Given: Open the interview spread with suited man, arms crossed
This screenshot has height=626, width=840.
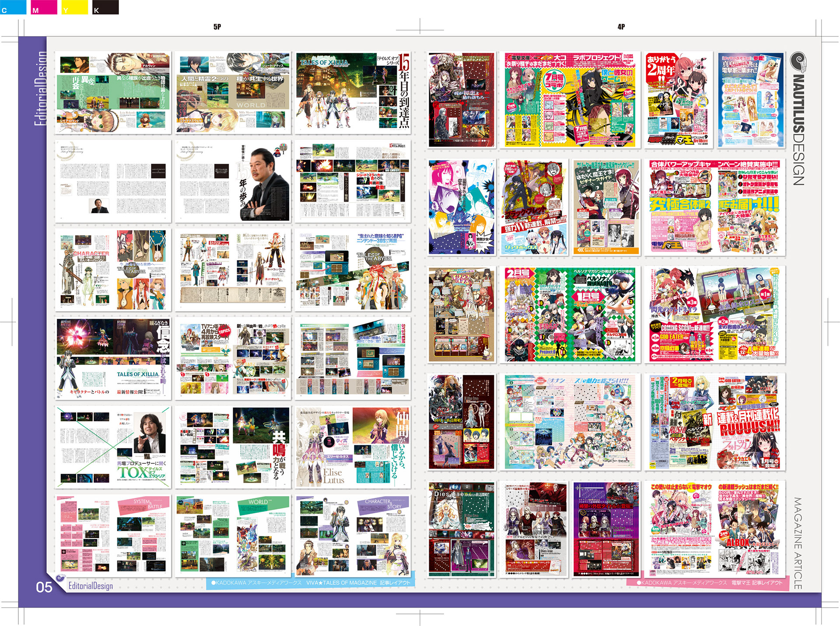Looking at the screenshot, I should pos(233,181).
